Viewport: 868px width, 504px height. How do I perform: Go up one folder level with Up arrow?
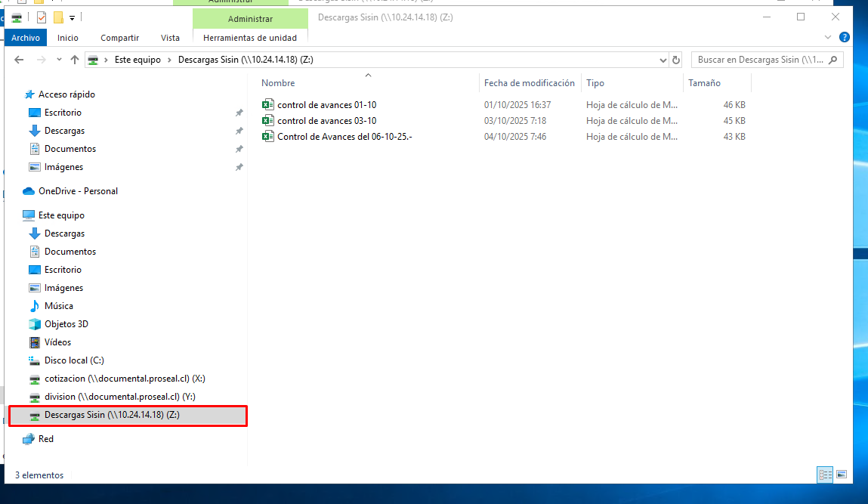coord(75,60)
